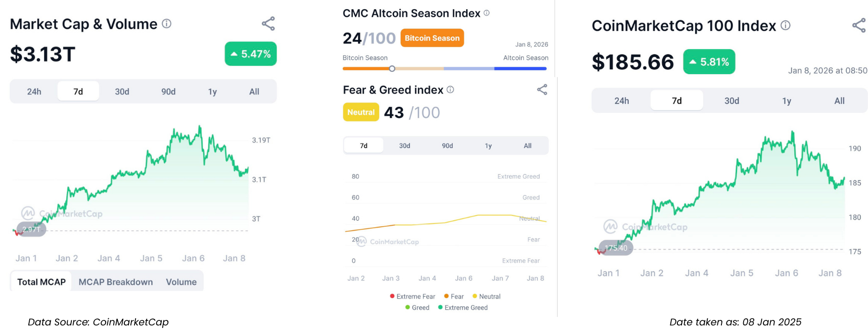Select 1y range on CoinMarketCap 100 Index

(787, 101)
